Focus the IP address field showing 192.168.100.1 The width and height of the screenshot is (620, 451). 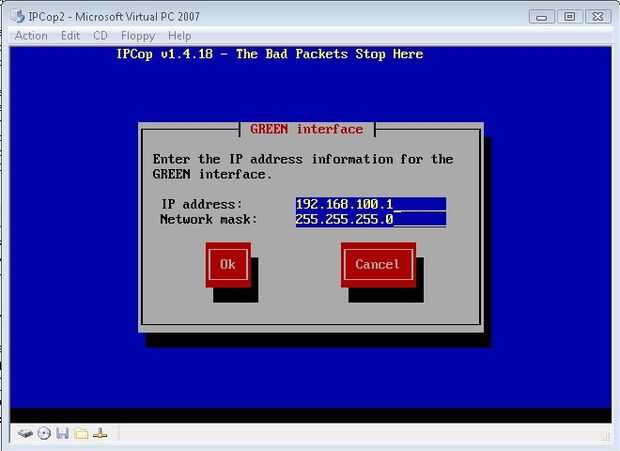coord(371,204)
